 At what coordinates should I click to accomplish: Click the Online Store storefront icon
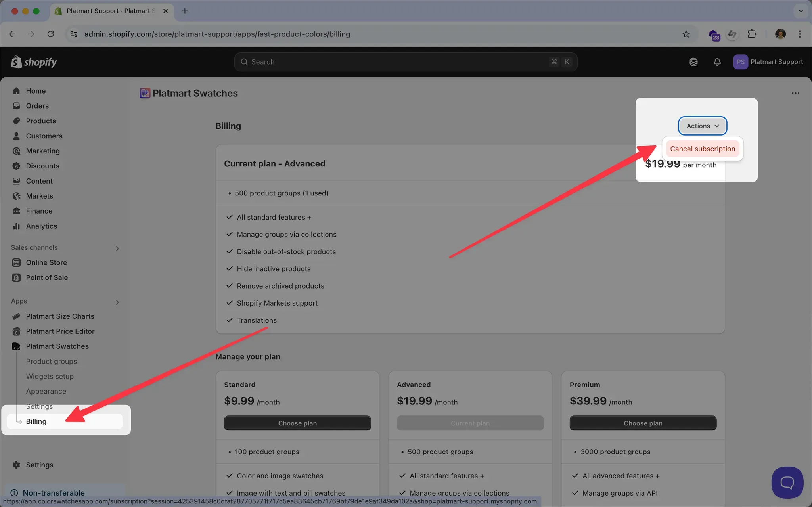16,262
